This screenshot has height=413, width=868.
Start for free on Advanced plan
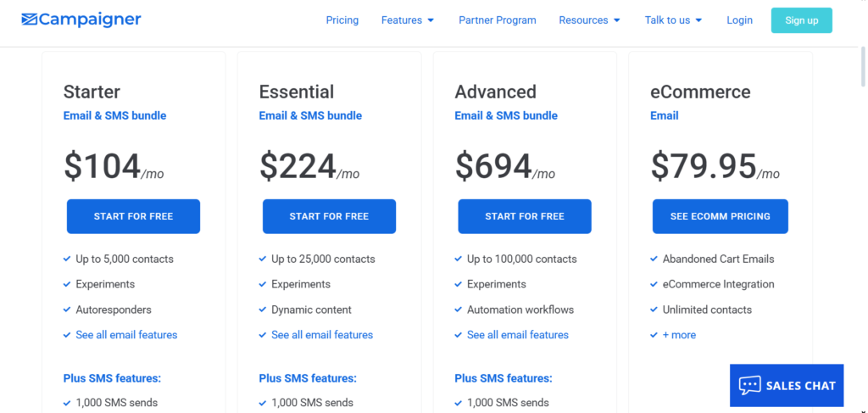(x=525, y=216)
